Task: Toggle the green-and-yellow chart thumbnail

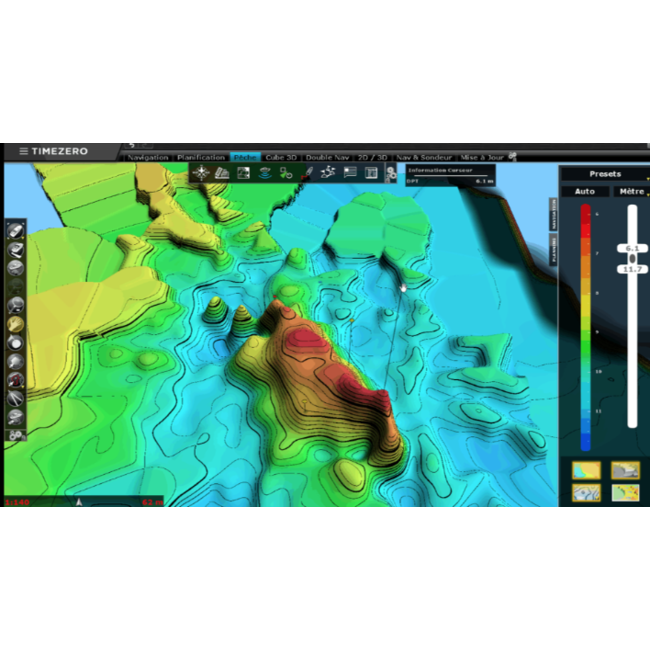Action: pyautogui.click(x=625, y=492)
